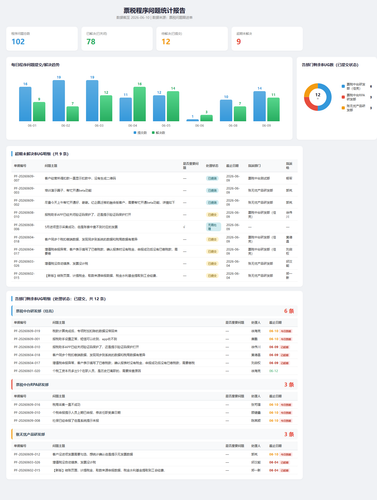Click the blue bar for 06-02
The image size is (377, 500).
point(59,101)
